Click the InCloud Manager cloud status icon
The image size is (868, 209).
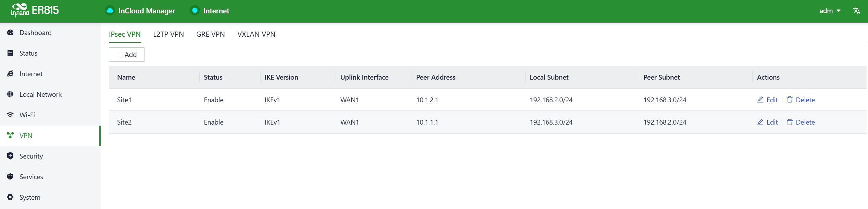[110, 11]
